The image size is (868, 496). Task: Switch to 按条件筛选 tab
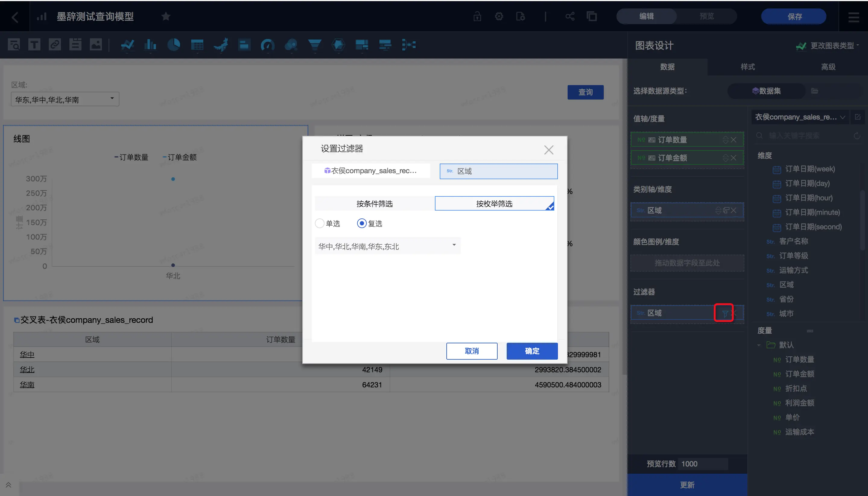click(x=374, y=204)
